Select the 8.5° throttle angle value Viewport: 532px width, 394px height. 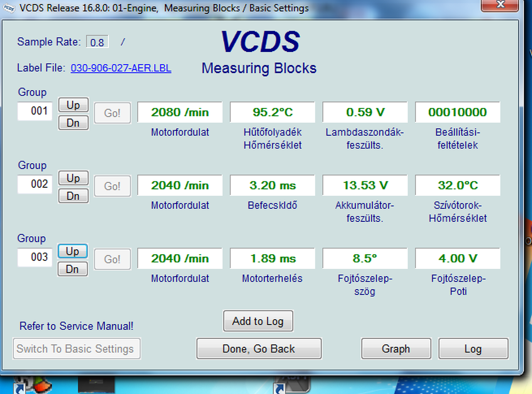(x=365, y=258)
